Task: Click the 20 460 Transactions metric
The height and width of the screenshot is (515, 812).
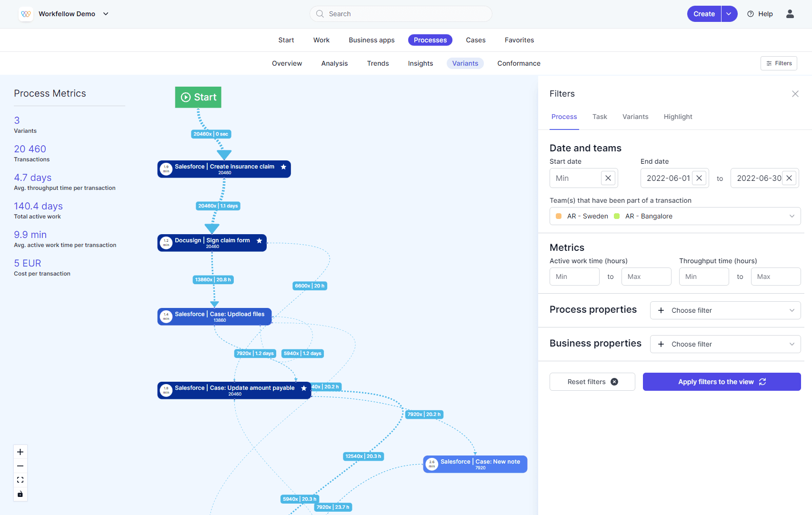Action: tap(31, 153)
